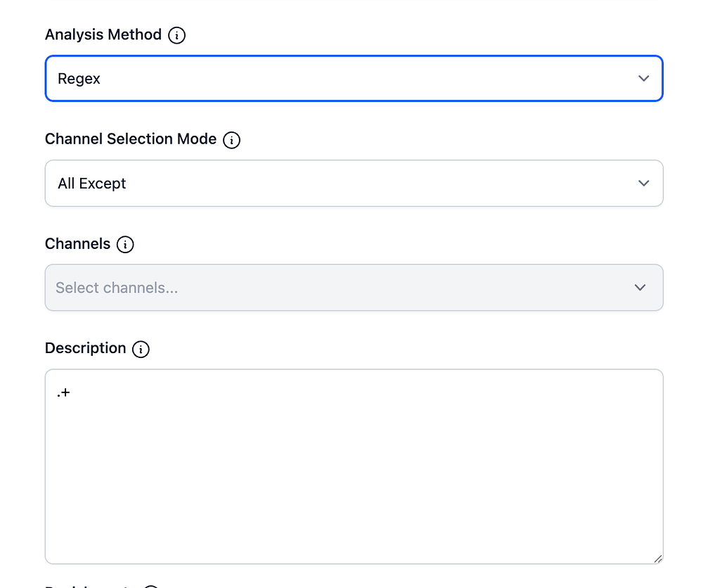Click the info icon beside Analysis Method
The width and height of the screenshot is (703, 588).
click(x=177, y=35)
